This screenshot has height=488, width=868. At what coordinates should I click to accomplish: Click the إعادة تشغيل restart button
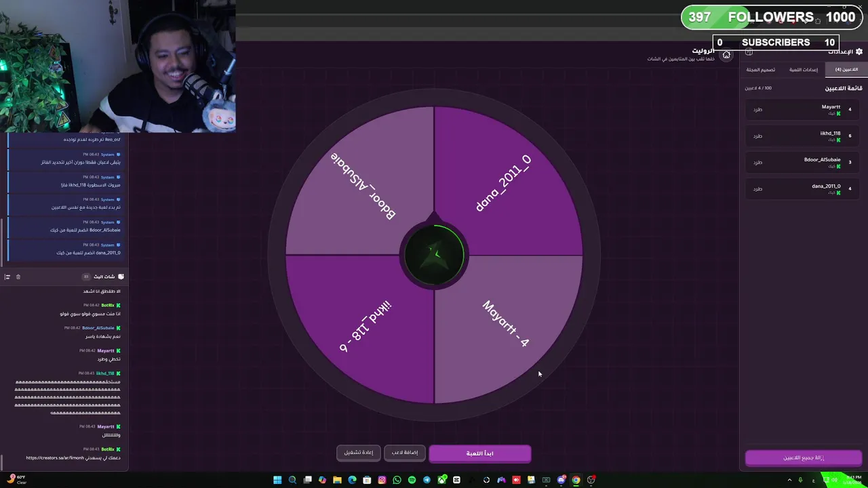pos(359,453)
